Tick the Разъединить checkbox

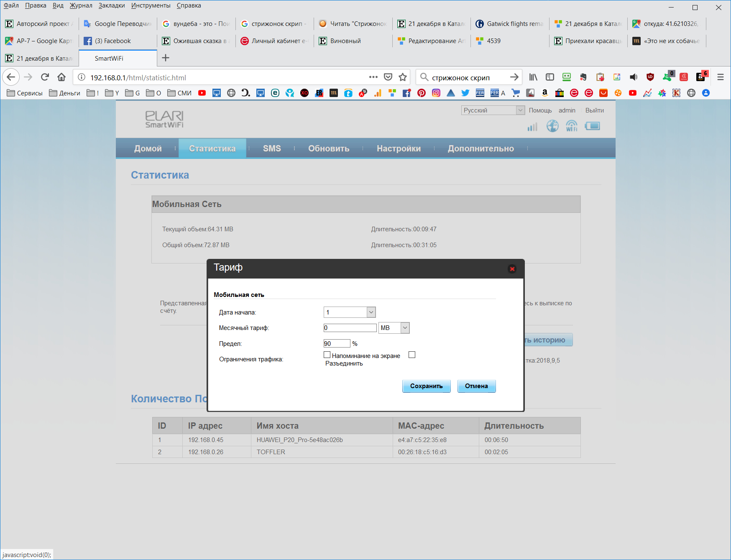coord(412,355)
